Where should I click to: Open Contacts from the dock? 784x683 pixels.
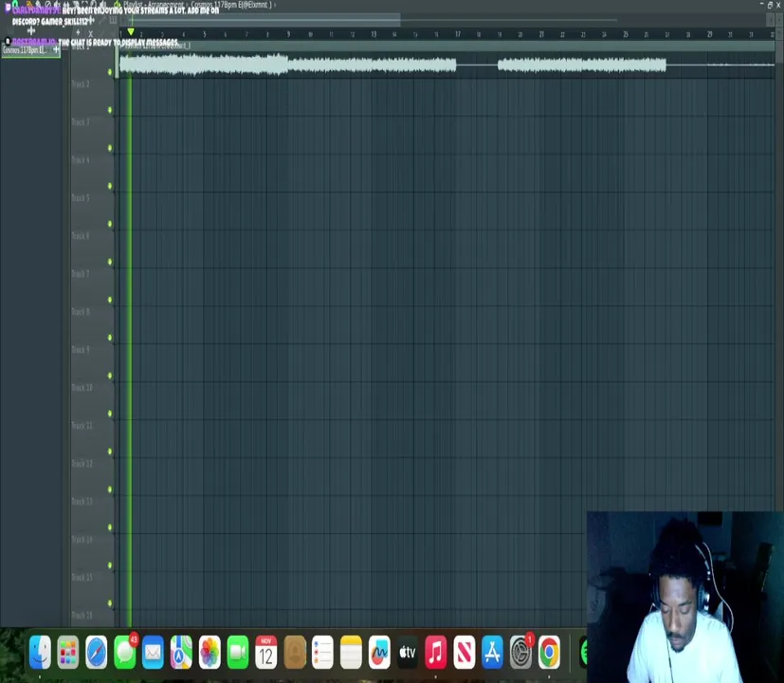(x=295, y=653)
